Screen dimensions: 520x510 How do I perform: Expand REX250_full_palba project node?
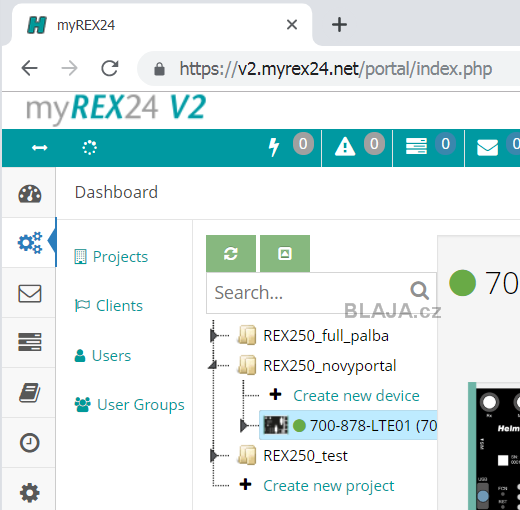(213, 336)
